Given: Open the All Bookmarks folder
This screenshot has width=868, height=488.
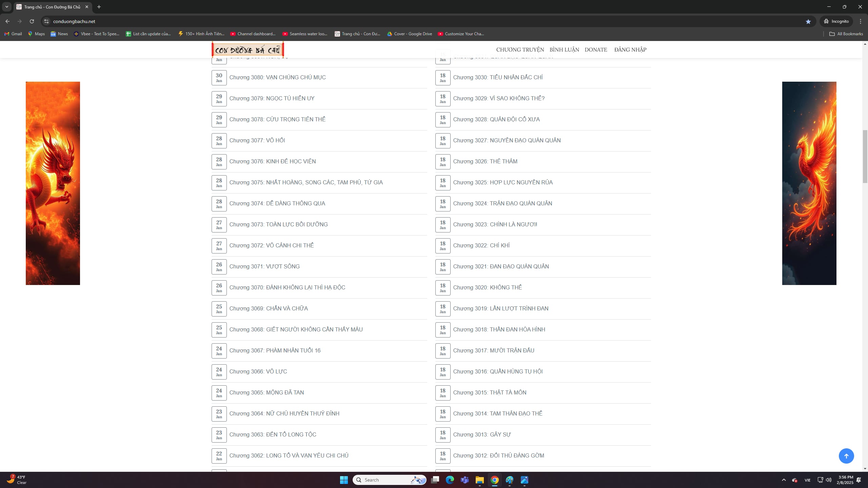Looking at the screenshot, I should 846,34.
